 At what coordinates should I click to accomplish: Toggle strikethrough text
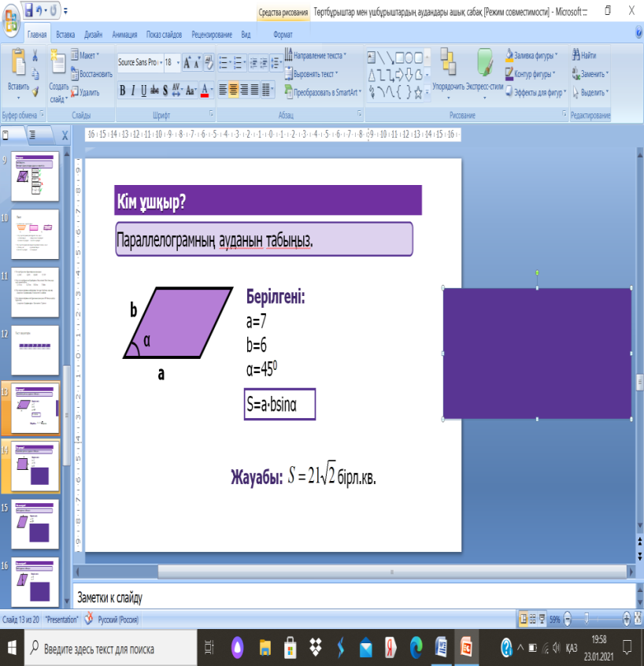click(x=154, y=91)
